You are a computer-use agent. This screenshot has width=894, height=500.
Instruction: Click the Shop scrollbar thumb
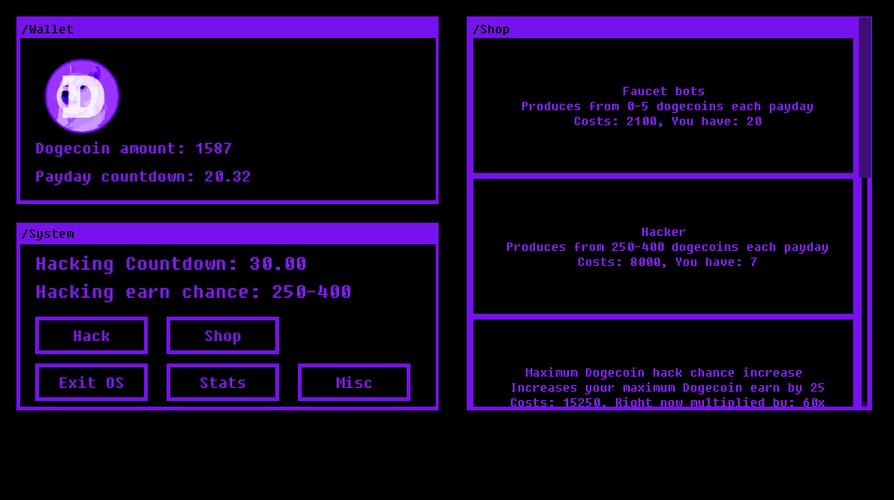[x=865, y=100]
